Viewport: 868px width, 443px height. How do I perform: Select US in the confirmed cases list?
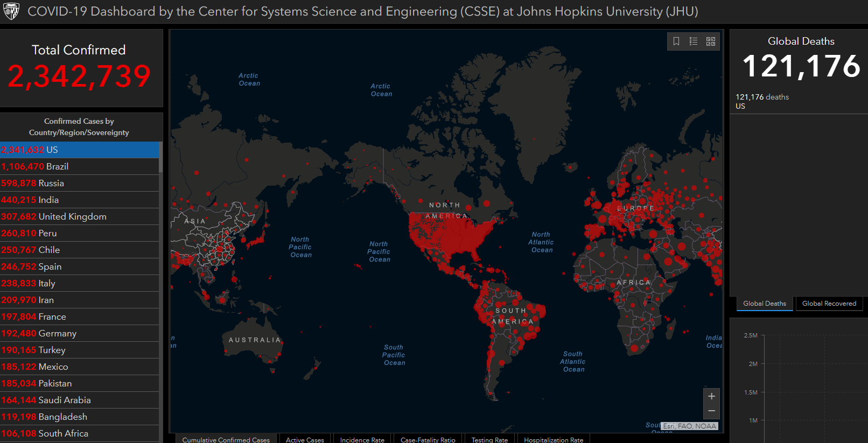pyautogui.click(x=79, y=150)
